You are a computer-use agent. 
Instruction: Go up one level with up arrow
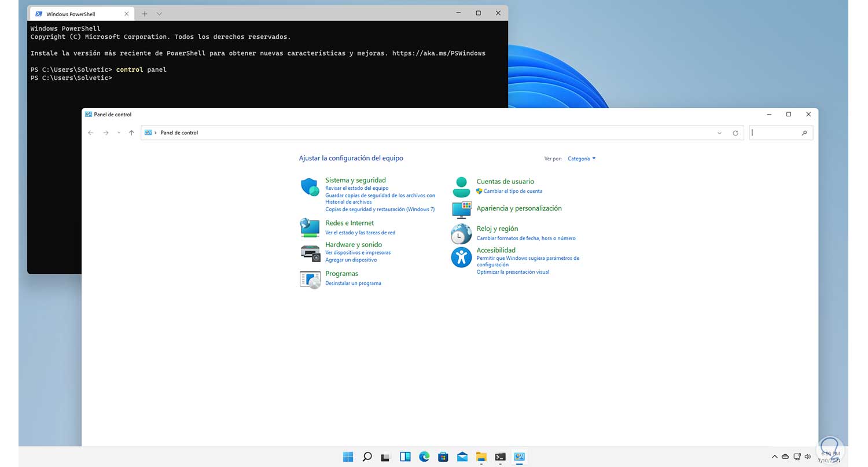[x=131, y=133]
